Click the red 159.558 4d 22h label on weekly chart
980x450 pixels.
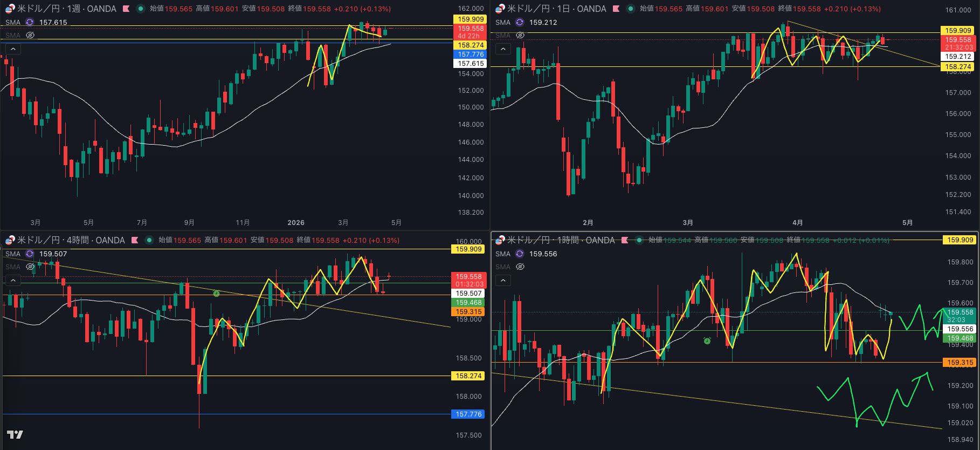click(x=471, y=32)
